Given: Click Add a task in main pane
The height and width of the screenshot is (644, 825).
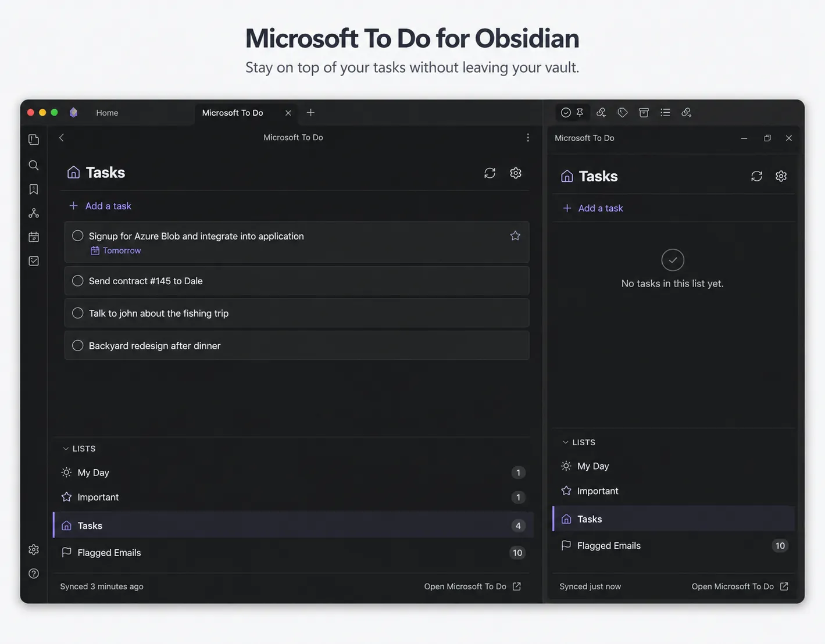Looking at the screenshot, I should [x=100, y=206].
